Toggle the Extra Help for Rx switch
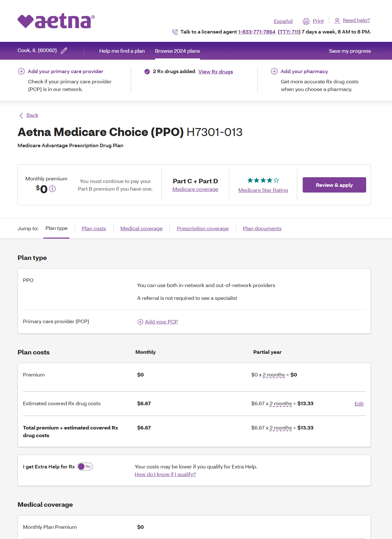The image size is (392, 539). click(85, 467)
